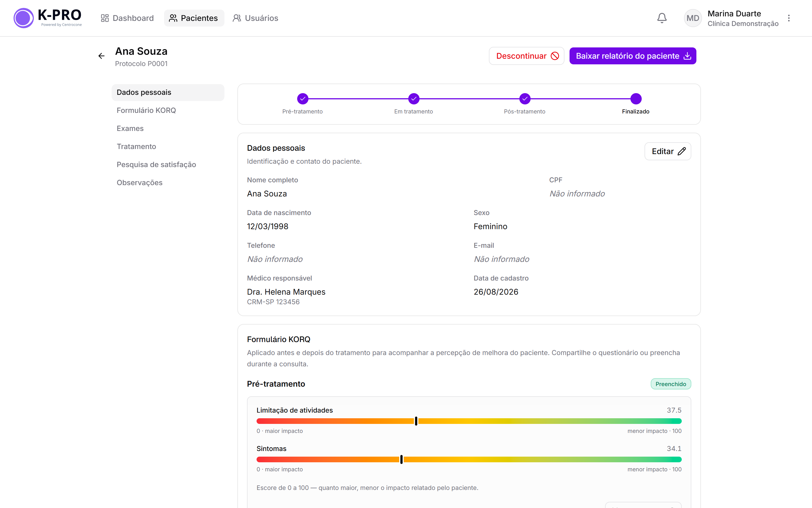The height and width of the screenshot is (508, 812).
Task: Open the Dashboard page
Action: [127, 18]
